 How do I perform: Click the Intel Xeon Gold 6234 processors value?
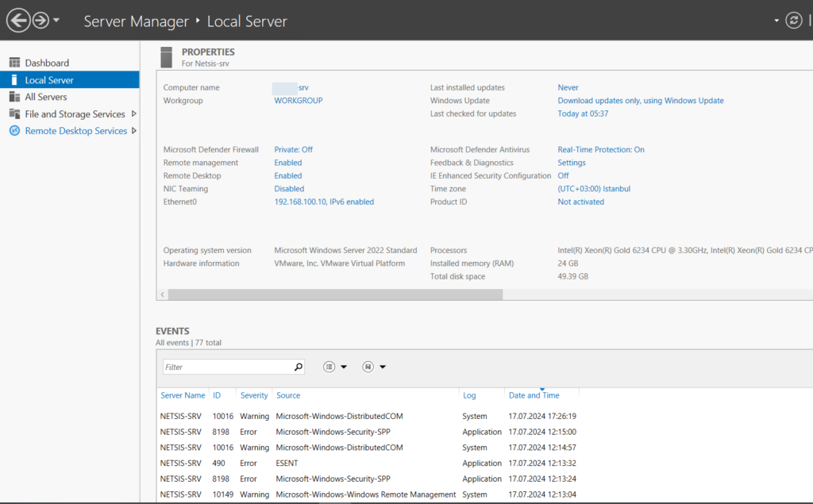tap(685, 250)
